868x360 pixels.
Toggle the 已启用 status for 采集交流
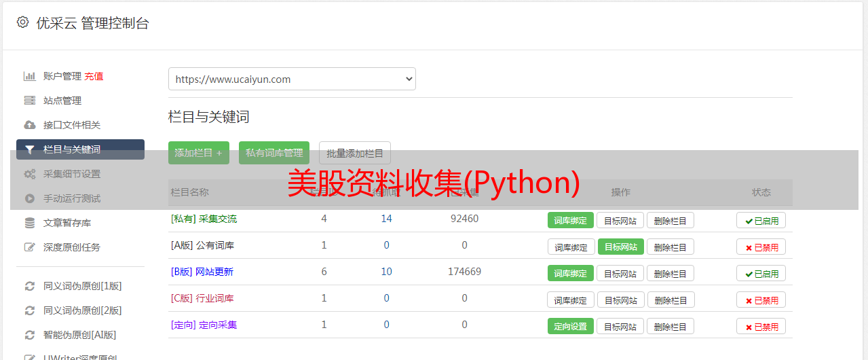point(761,220)
